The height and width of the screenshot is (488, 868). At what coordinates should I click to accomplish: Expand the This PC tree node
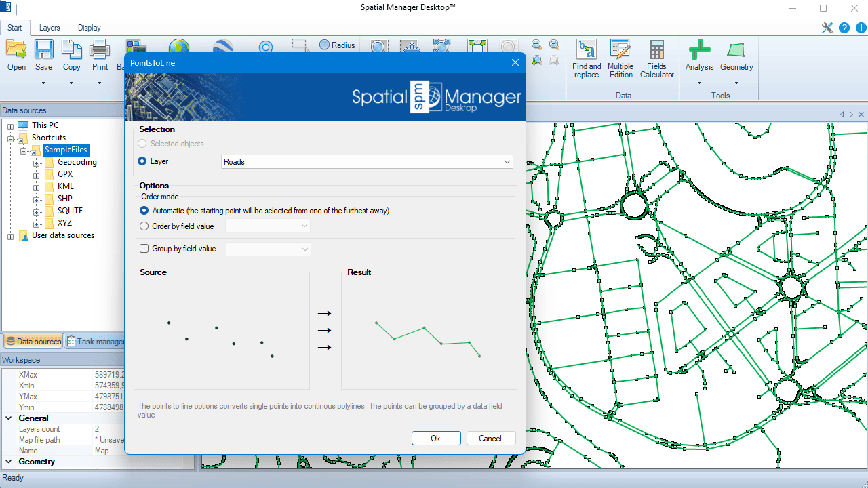(11, 126)
